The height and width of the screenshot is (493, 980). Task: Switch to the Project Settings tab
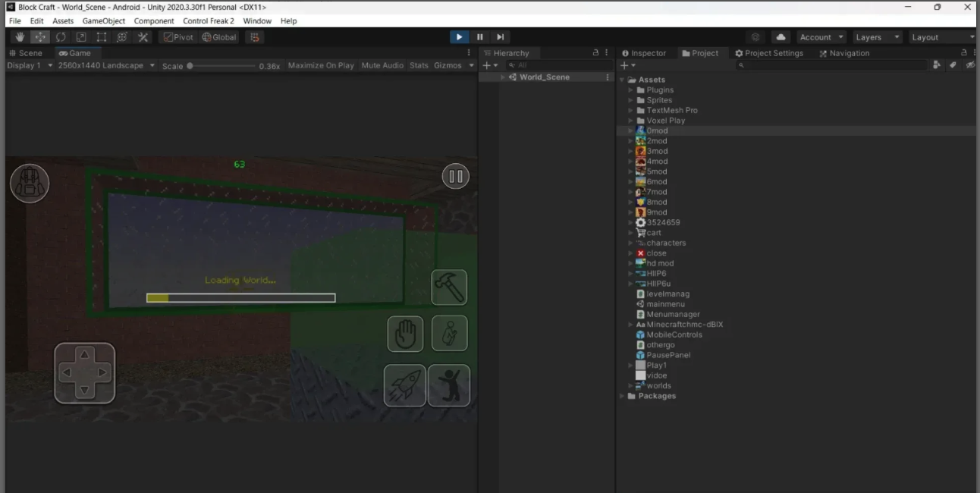pyautogui.click(x=769, y=53)
